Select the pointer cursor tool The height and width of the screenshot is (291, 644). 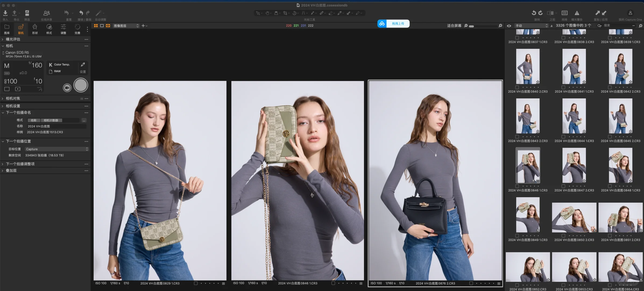(x=258, y=13)
